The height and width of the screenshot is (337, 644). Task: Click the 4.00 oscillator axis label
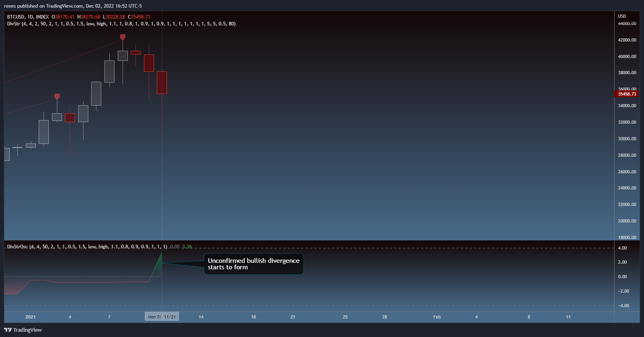pos(623,248)
